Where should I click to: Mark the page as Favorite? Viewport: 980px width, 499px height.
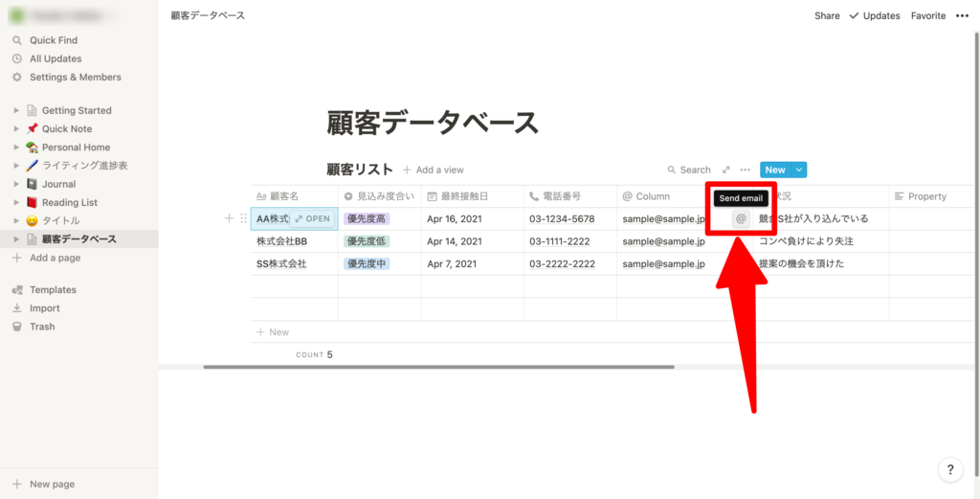point(928,15)
